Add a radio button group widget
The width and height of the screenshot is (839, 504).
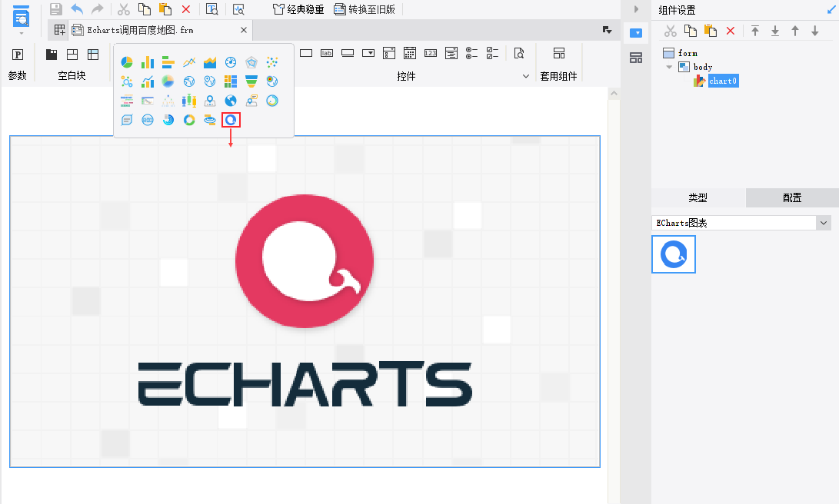pyautogui.click(x=472, y=53)
